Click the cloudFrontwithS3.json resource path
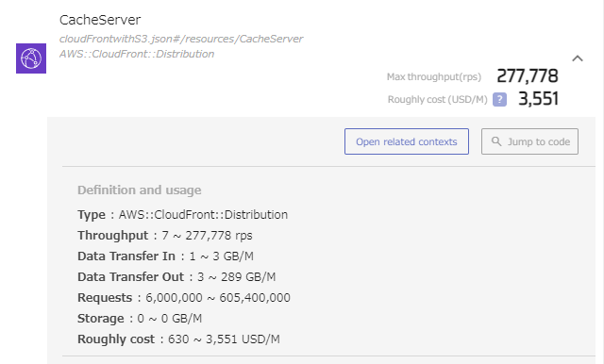 point(181,39)
